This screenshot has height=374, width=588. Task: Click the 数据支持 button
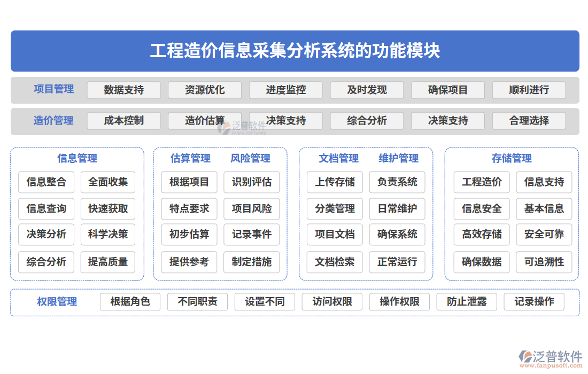124,90
